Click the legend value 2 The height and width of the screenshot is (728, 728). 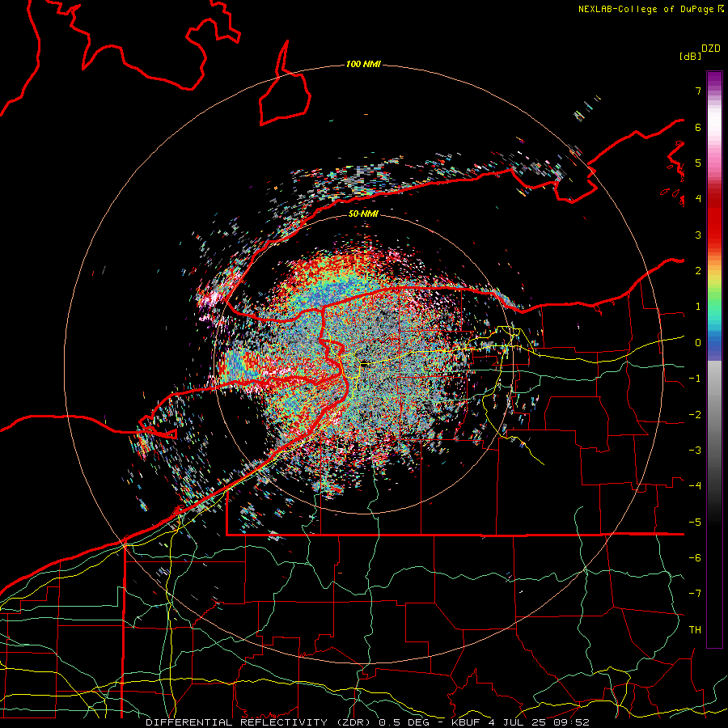698,271
